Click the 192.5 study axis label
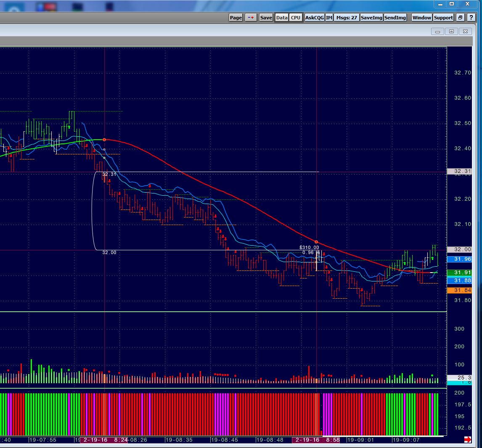The width and height of the screenshot is (482, 448). click(x=463, y=428)
